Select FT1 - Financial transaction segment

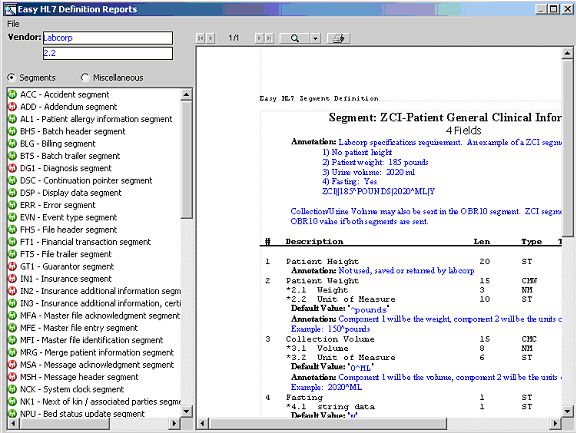click(x=85, y=242)
